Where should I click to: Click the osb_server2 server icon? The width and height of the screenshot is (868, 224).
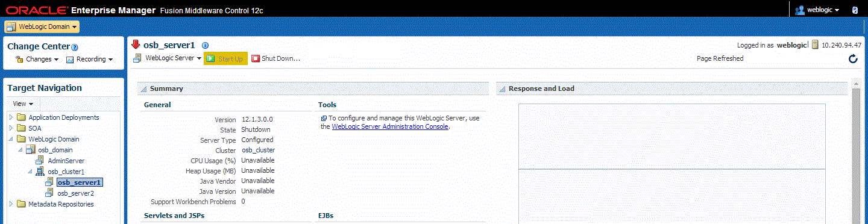click(50, 193)
